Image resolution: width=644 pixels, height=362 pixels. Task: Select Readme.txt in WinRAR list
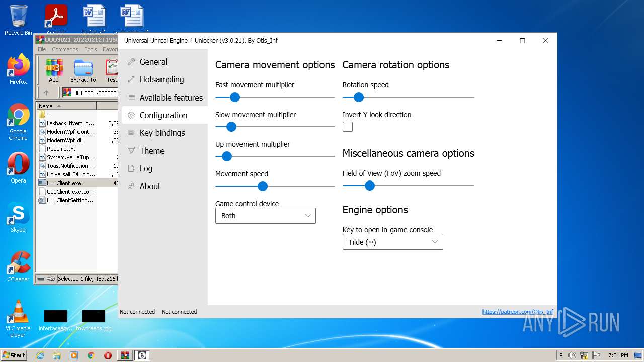[x=77, y=149]
